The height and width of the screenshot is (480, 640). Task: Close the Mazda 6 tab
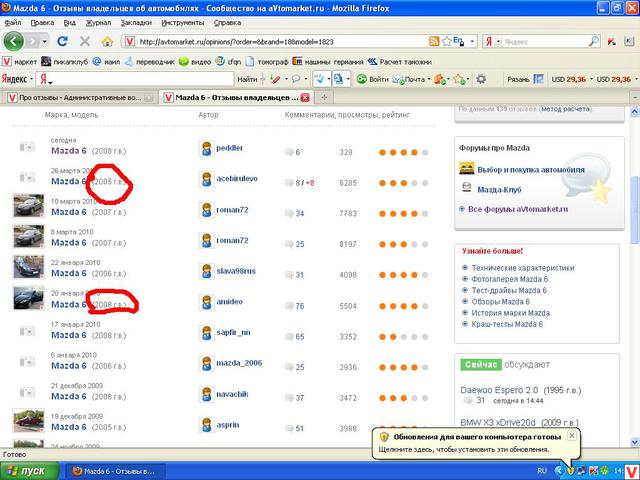pyautogui.click(x=305, y=98)
